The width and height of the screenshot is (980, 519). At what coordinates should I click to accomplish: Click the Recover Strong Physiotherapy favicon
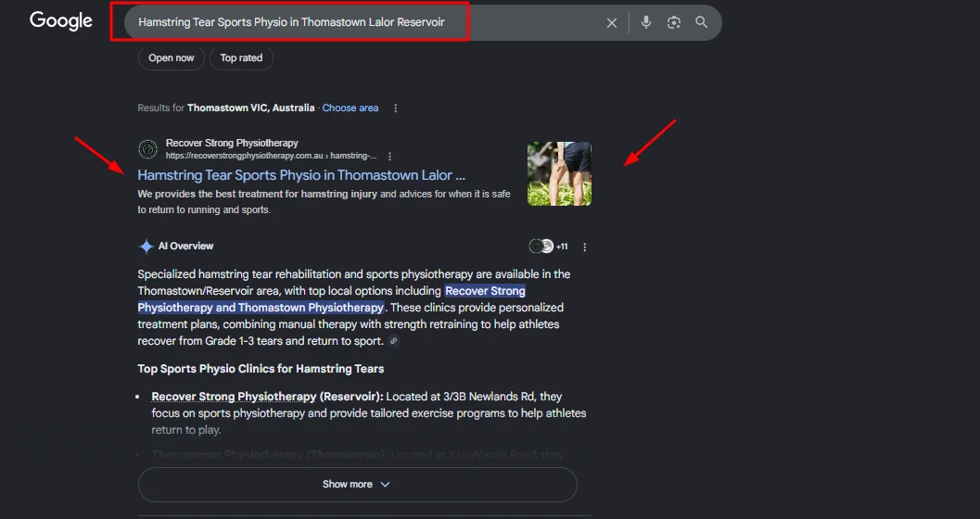point(148,149)
